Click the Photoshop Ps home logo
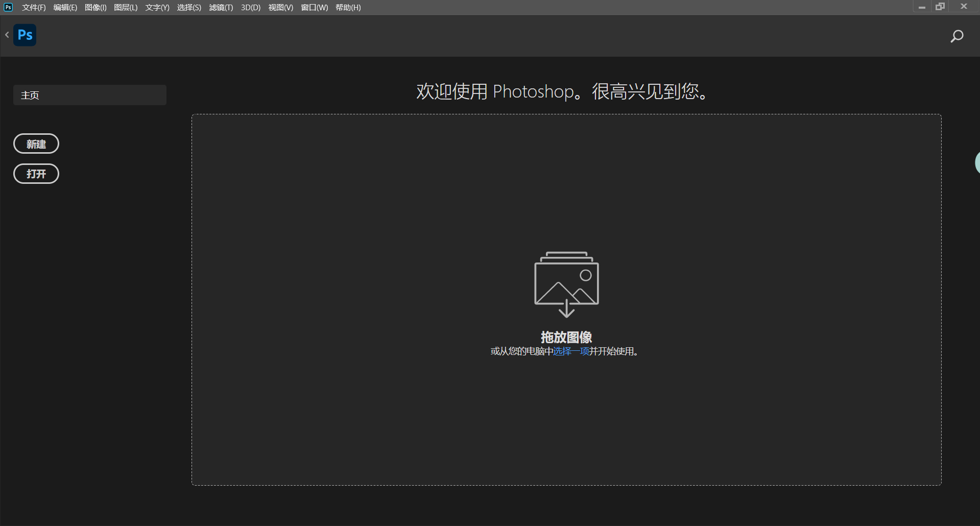The width and height of the screenshot is (980, 526). pyautogui.click(x=25, y=35)
